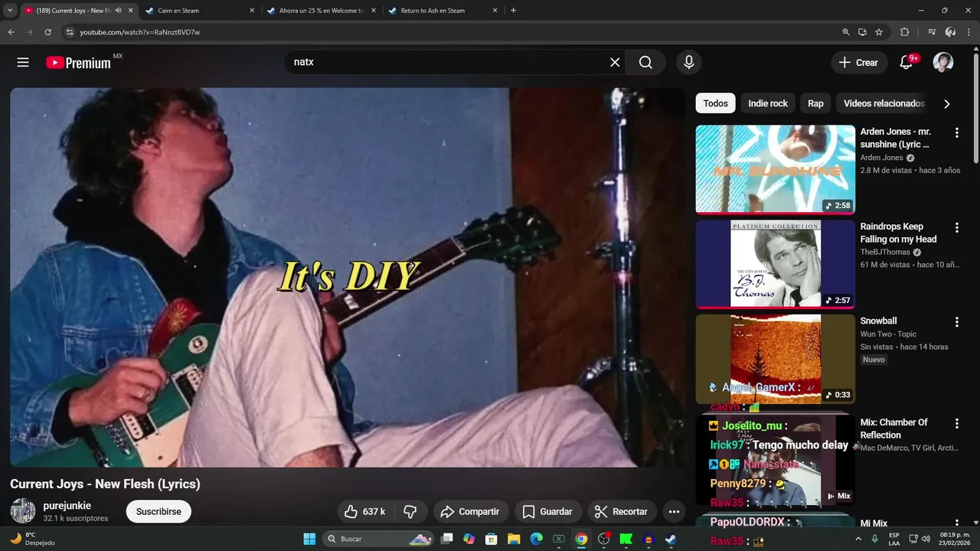Open Microsoft Store from taskbar

point(492,539)
